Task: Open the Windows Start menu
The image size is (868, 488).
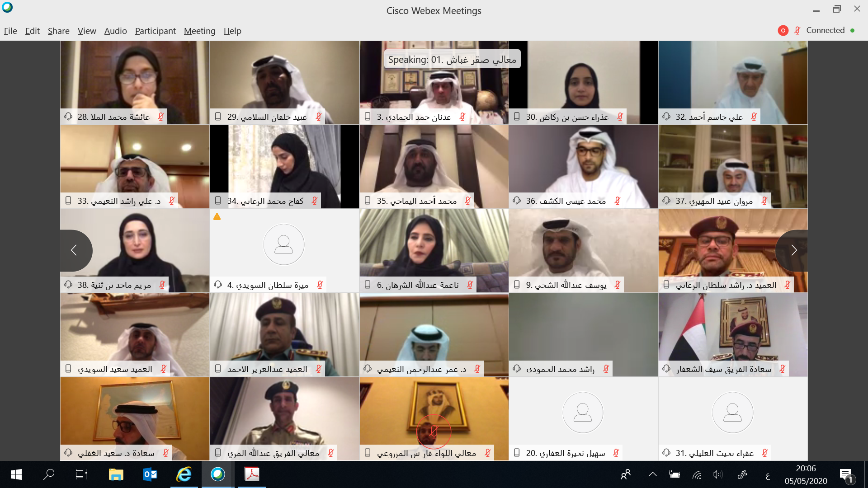Action: (x=16, y=474)
